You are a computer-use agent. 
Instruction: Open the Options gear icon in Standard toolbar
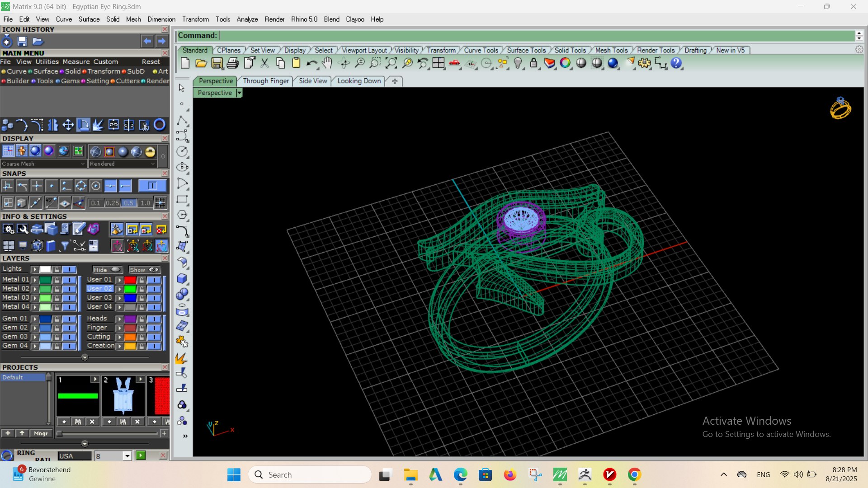click(x=645, y=63)
